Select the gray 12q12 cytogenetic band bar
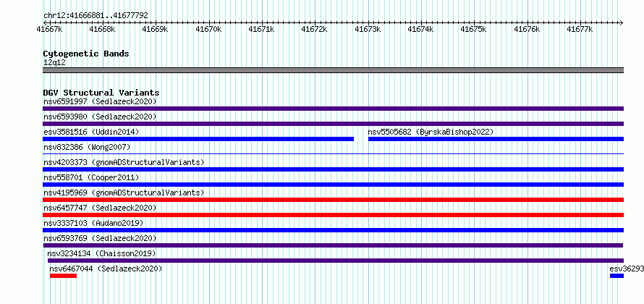 point(333,70)
